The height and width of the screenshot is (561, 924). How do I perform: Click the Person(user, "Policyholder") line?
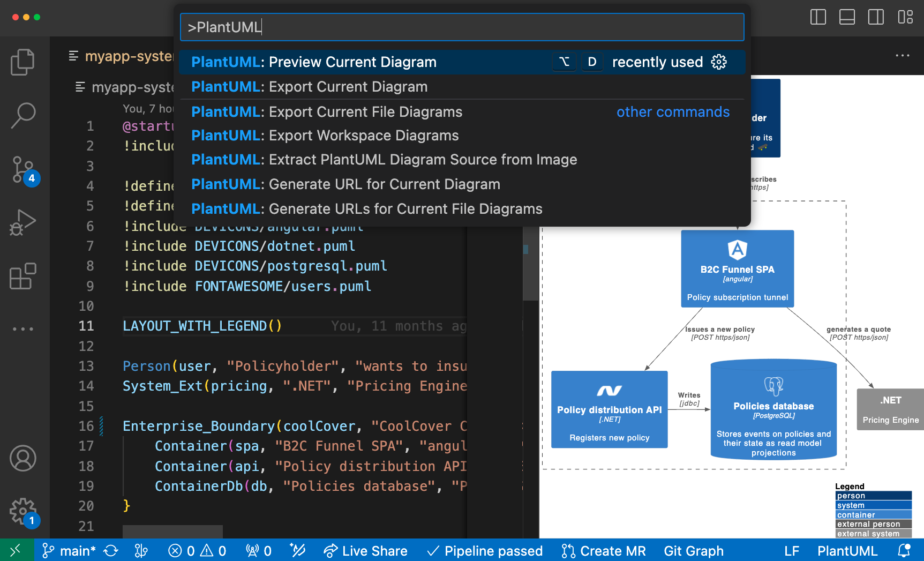coord(295,366)
